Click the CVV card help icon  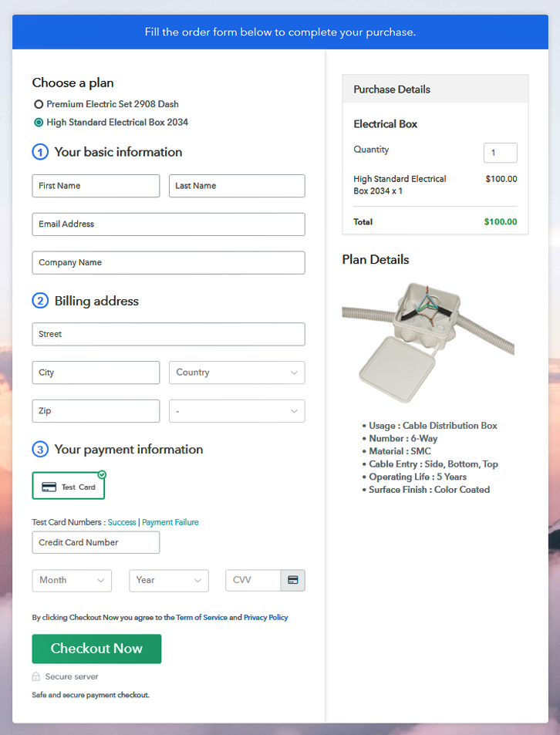[x=293, y=580]
